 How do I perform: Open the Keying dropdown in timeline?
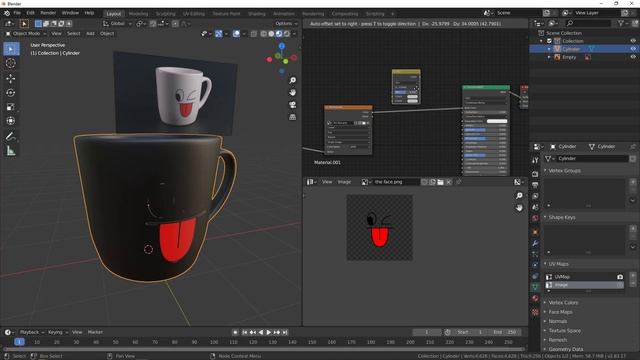[x=58, y=332]
